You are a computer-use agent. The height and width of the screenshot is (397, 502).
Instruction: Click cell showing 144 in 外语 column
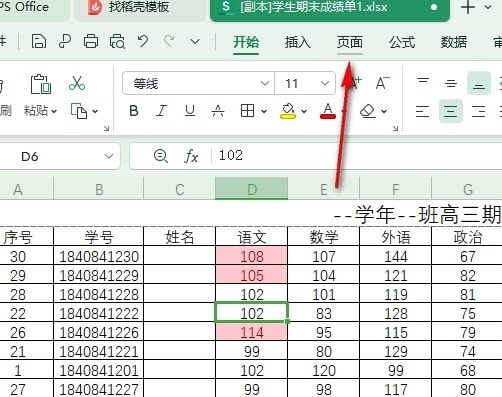coord(396,256)
